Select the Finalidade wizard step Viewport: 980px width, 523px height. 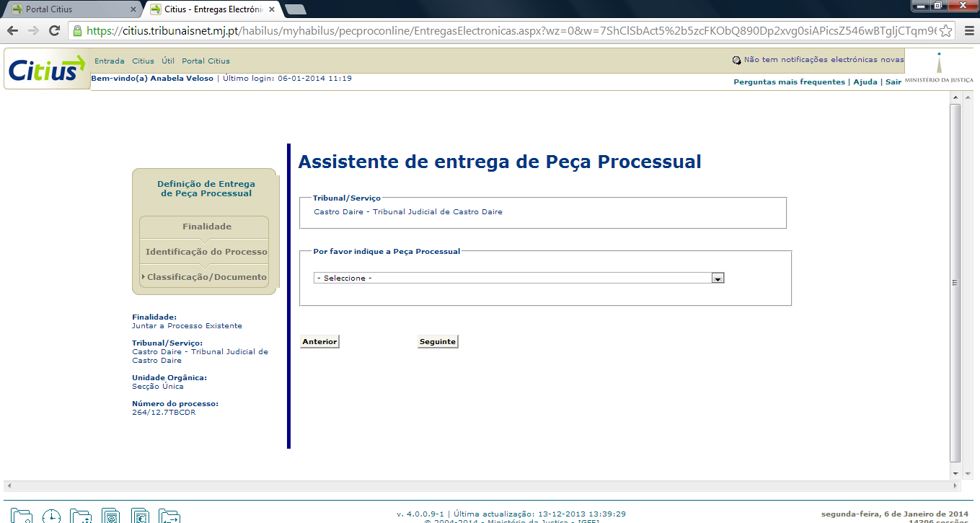tap(207, 227)
